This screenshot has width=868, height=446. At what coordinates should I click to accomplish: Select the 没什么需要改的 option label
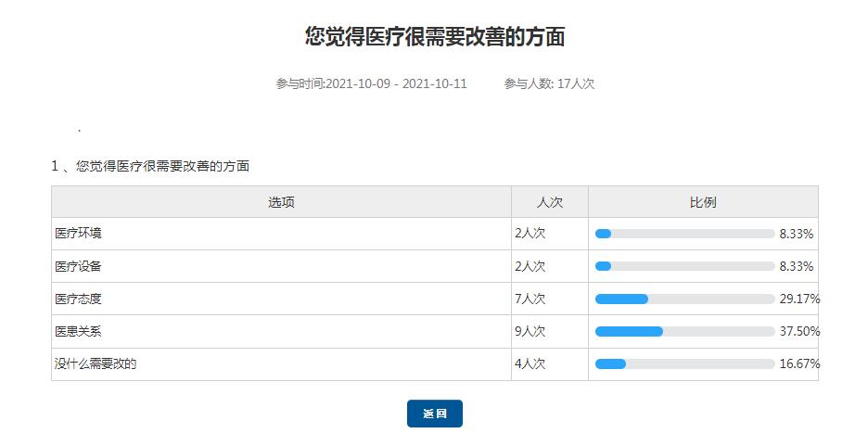click(96, 364)
